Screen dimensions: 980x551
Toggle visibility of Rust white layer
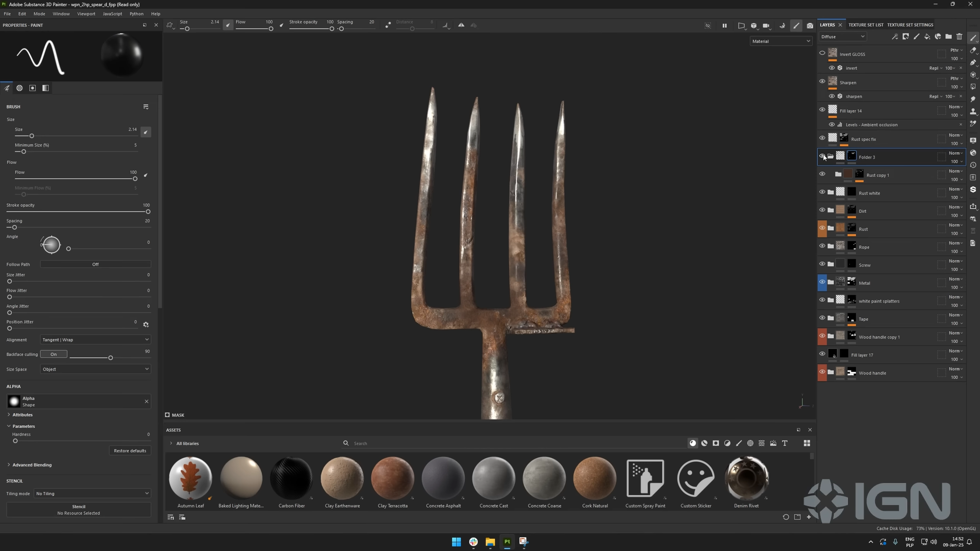822,192
